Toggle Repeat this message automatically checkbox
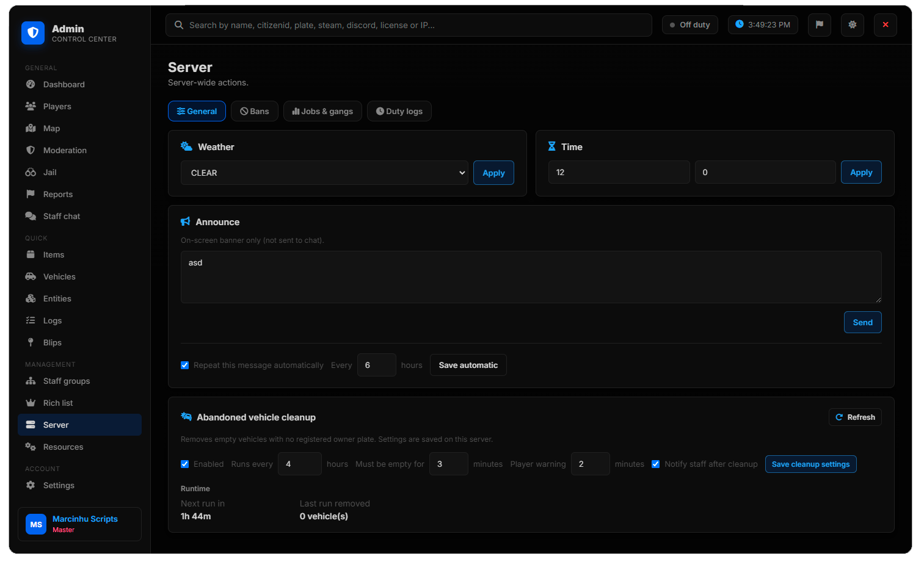The height and width of the screenshot is (562, 924). pos(184,366)
